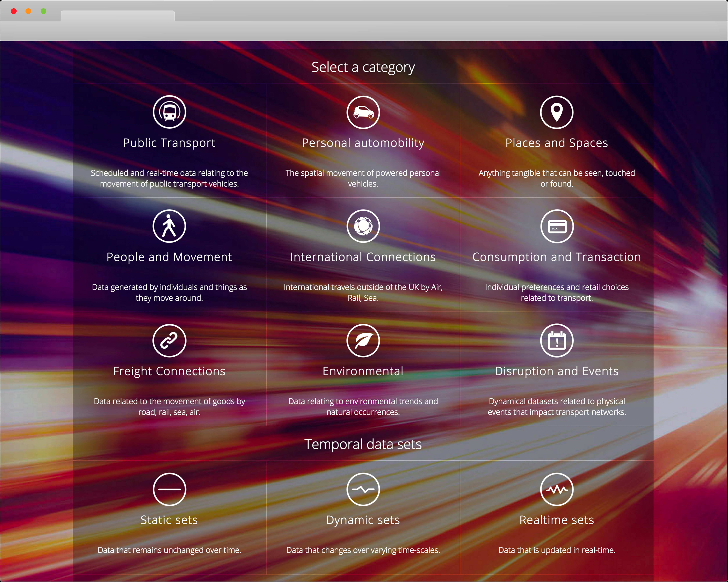Click the red close window button
The image size is (728, 582).
pos(14,11)
